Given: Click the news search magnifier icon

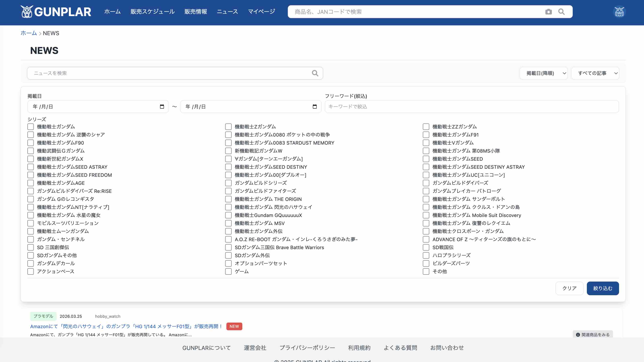Looking at the screenshot, I should [315, 73].
